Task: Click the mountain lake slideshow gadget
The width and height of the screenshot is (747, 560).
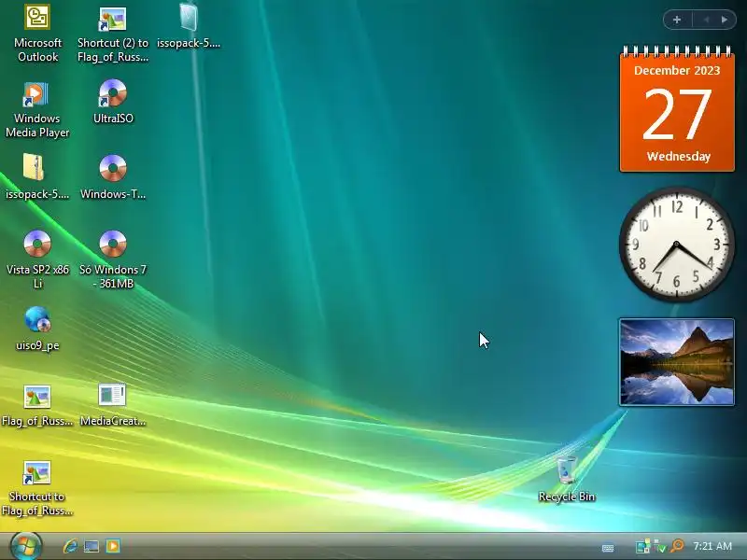Action: tap(676, 362)
